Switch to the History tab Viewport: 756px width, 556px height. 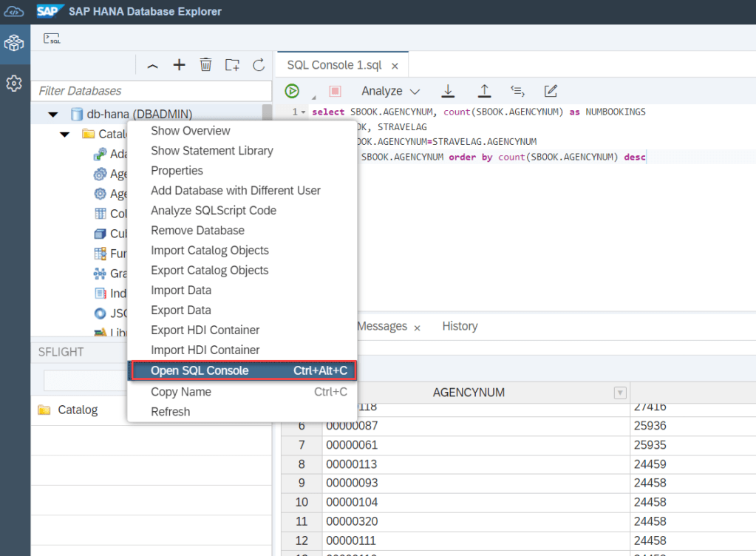pos(460,326)
